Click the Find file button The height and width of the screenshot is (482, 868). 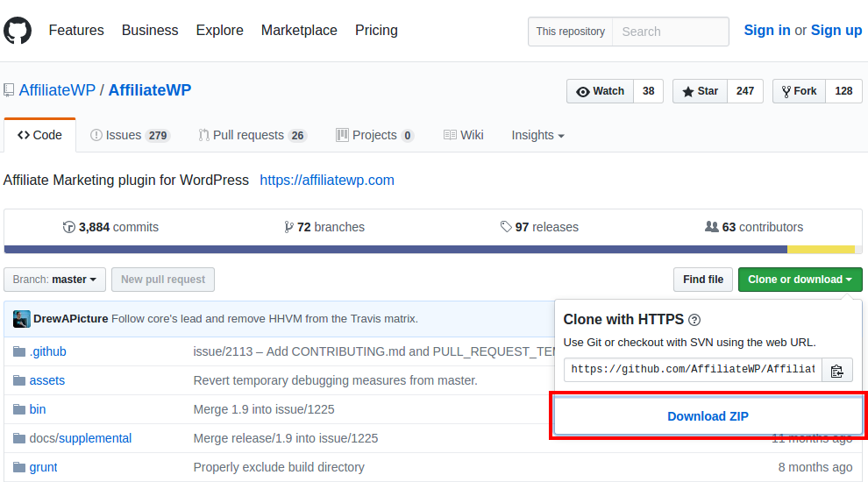(x=703, y=280)
